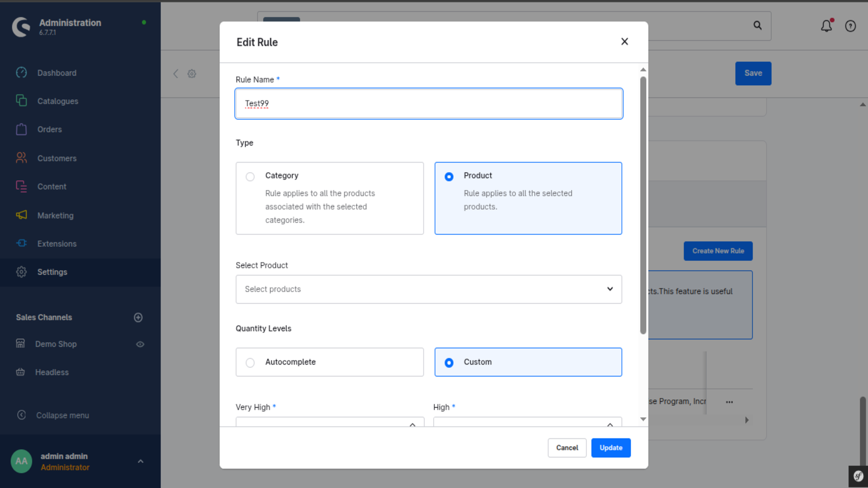The height and width of the screenshot is (488, 868).
Task: Click the dialog's vertical scrollbar thumb
Action: click(x=643, y=206)
